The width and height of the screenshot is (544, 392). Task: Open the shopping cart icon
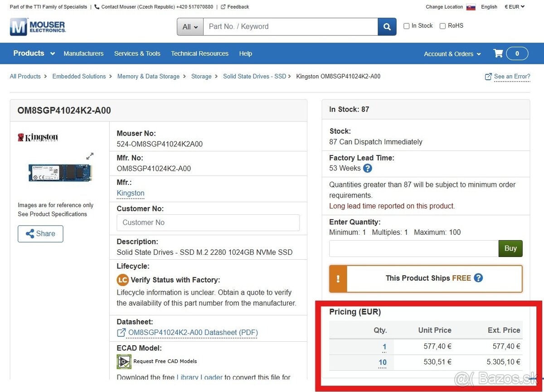pos(498,53)
